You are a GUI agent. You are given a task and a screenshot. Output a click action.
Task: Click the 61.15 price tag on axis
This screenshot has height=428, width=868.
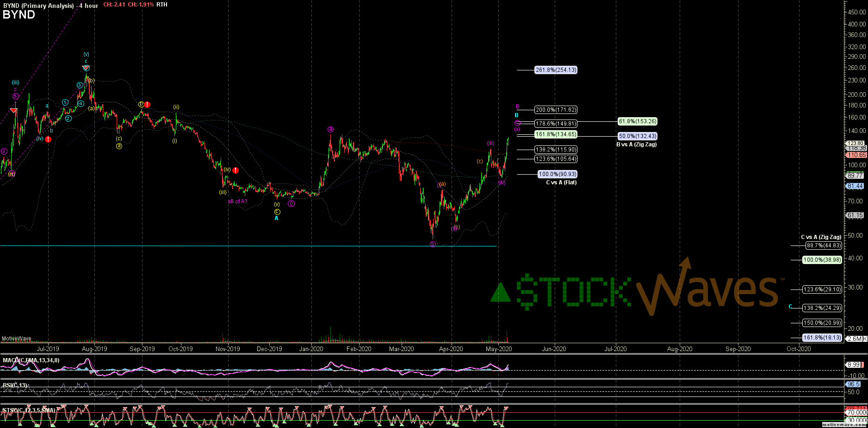pyautogui.click(x=854, y=215)
